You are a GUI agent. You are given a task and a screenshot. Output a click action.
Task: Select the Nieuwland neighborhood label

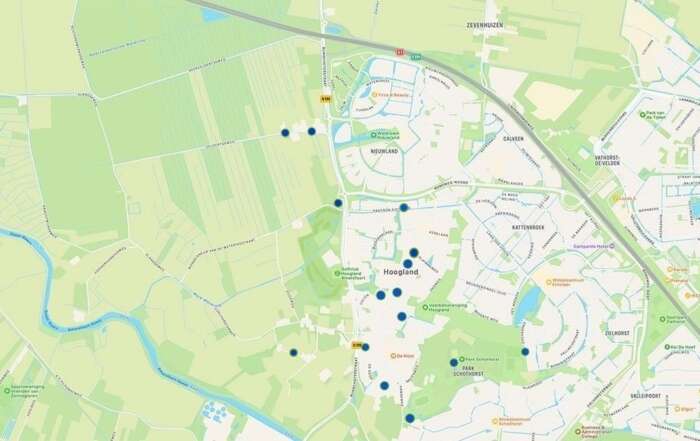pyautogui.click(x=384, y=151)
